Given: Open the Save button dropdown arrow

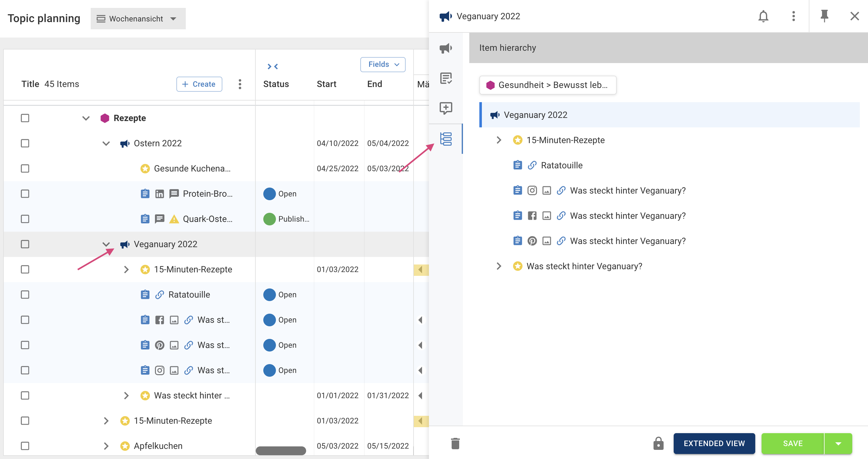Looking at the screenshot, I should 838,444.
